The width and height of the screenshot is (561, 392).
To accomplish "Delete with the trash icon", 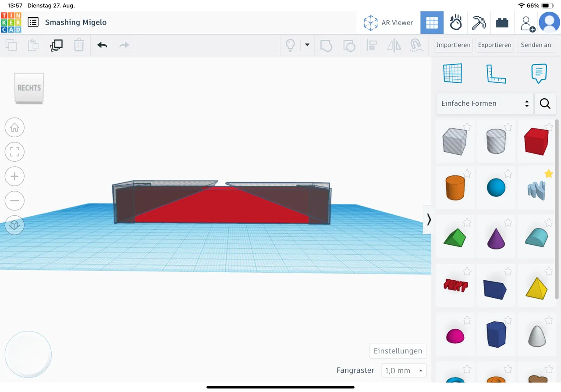I will pos(79,45).
